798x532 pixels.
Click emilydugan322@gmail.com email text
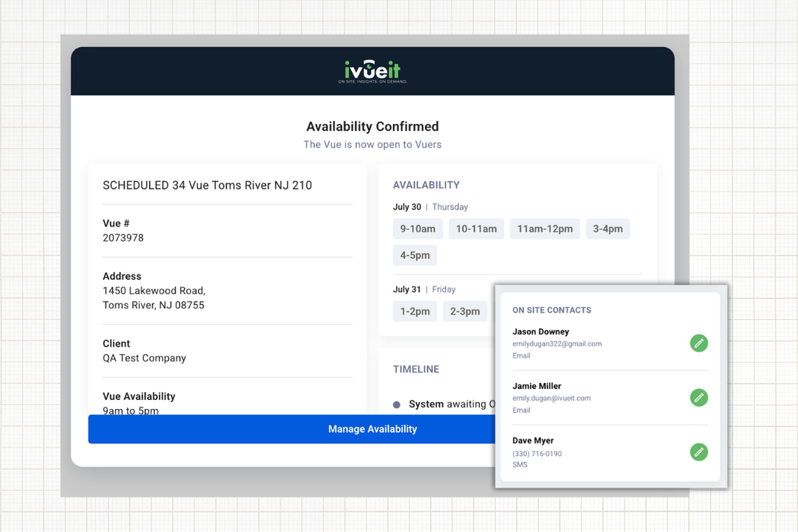coord(557,344)
